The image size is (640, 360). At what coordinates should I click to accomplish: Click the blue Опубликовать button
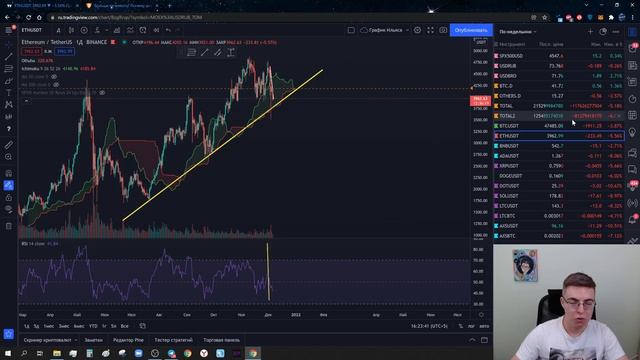coord(471,30)
